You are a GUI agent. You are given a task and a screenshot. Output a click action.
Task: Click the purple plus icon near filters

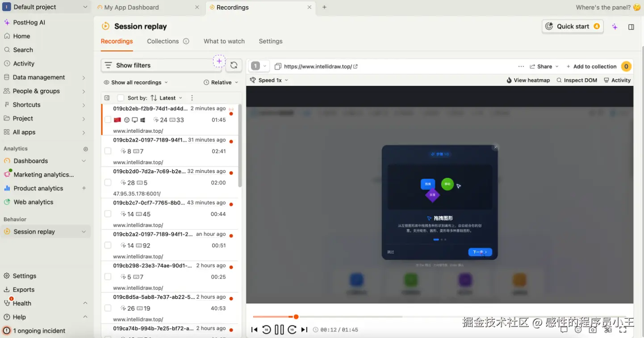click(x=219, y=61)
